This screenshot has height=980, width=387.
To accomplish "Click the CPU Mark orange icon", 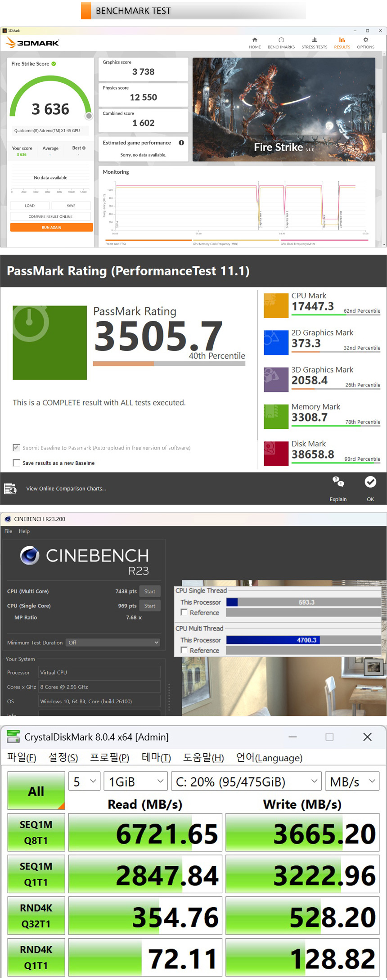I will coord(276,306).
